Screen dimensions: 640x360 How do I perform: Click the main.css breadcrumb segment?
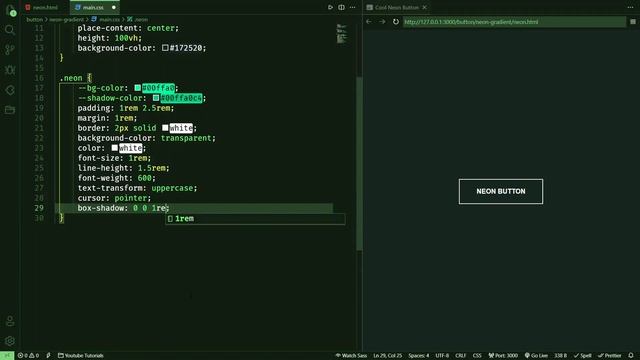tap(106, 19)
